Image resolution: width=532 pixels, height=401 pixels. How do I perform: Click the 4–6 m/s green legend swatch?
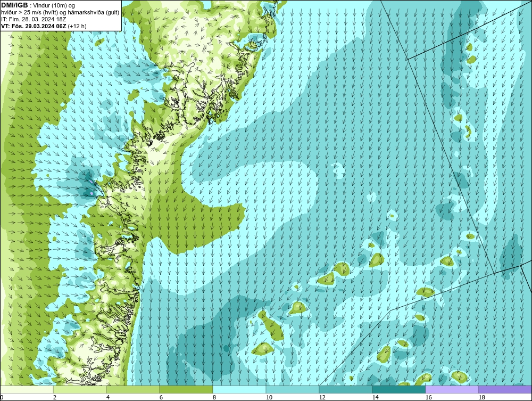[133, 389]
